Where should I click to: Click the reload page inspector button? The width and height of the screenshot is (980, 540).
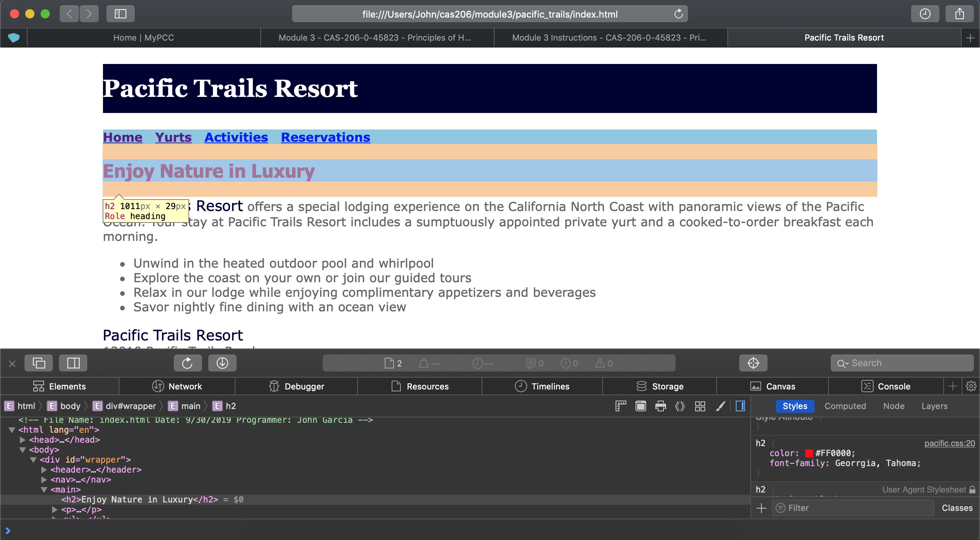pyautogui.click(x=188, y=363)
